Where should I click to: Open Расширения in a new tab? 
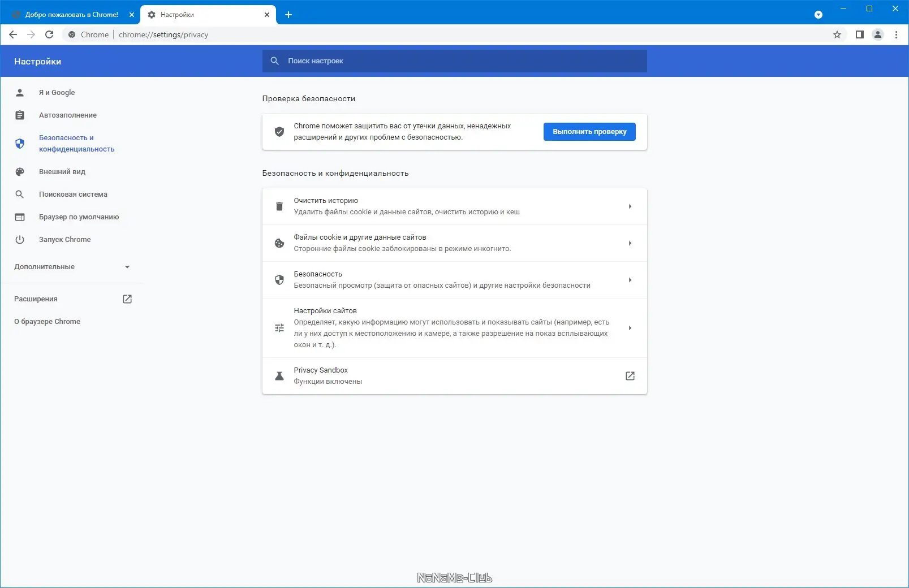click(x=127, y=299)
